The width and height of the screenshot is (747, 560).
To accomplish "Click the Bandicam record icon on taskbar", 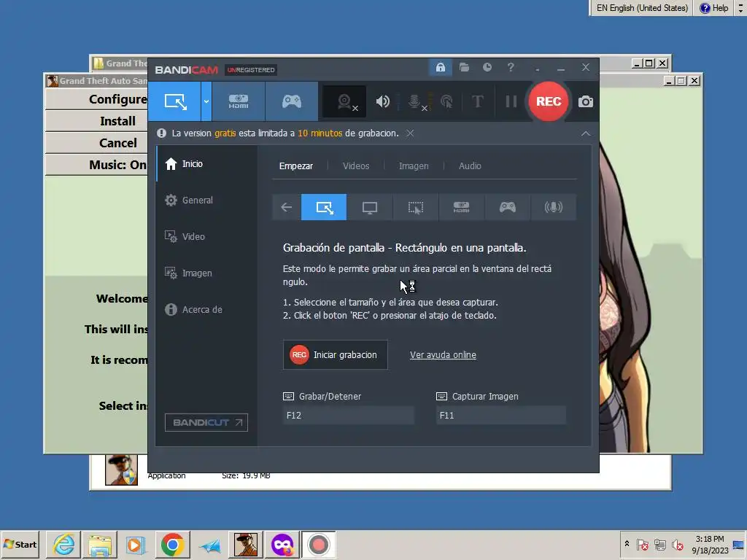I will click(318, 544).
